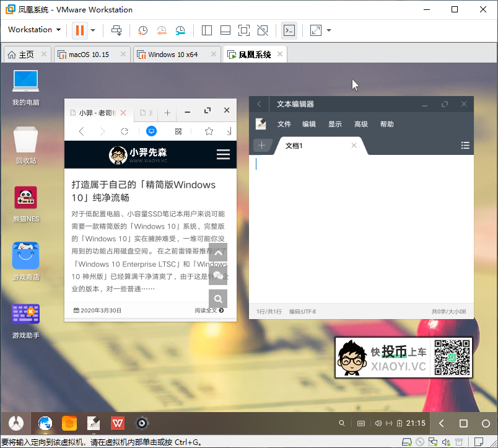The image size is (498, 448).
Task: Open the 游戏商店 desktop icon
Action: (x=26, y=256)
